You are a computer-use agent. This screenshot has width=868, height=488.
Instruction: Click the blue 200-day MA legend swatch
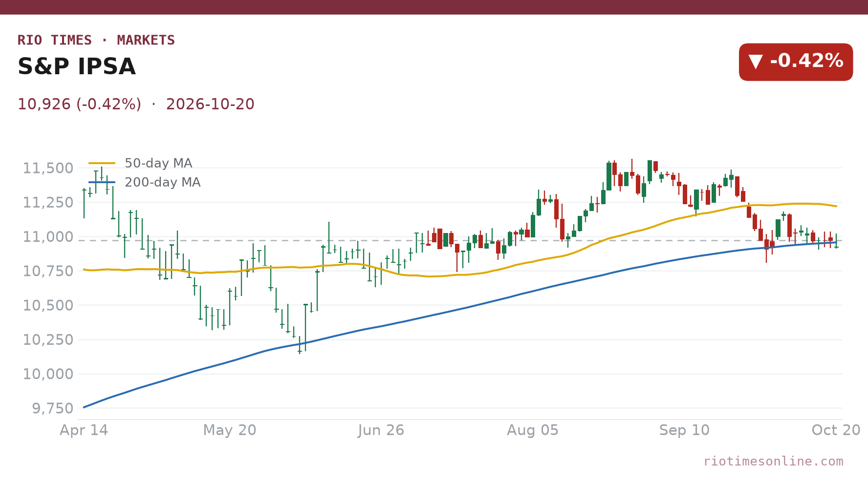pyautogui.click(x=102, y=182)
